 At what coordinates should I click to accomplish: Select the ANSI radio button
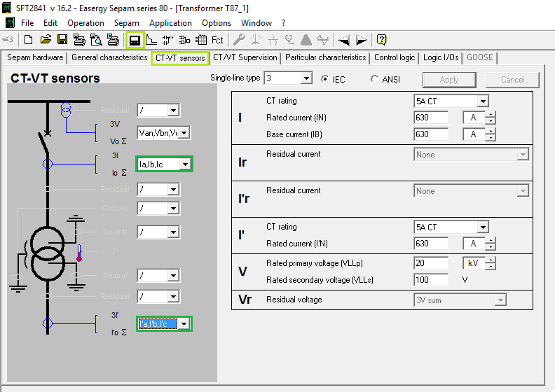click(374, 79)
